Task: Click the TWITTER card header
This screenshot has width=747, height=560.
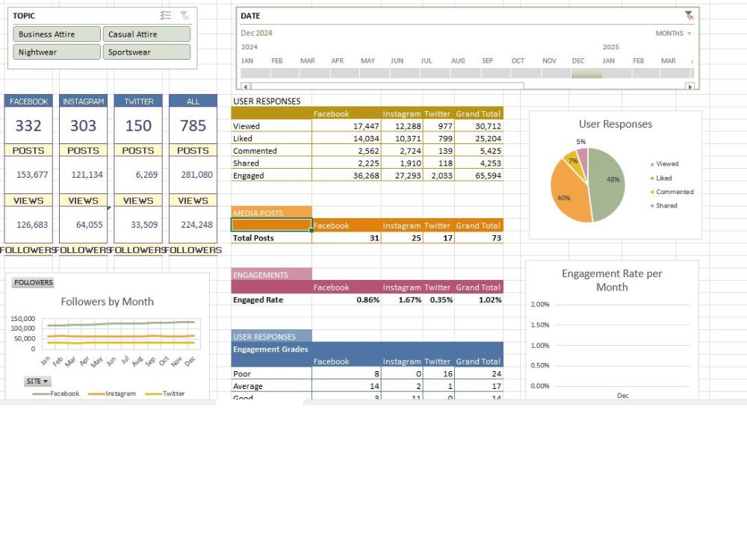Action: pyautogui.click(x=138, y=102)
